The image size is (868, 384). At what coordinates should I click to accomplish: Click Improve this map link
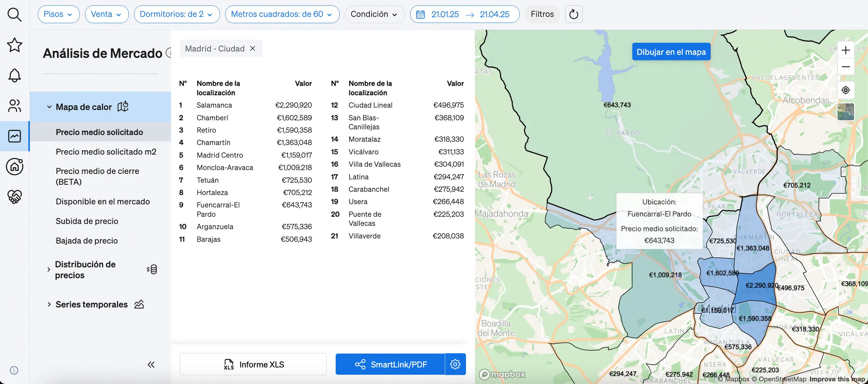click(837, 379)
